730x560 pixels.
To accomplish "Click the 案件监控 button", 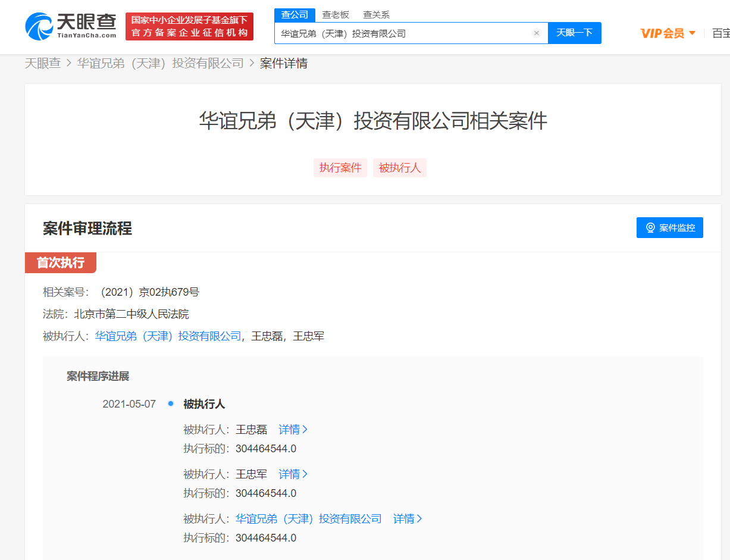I will (x=670, y=227).
